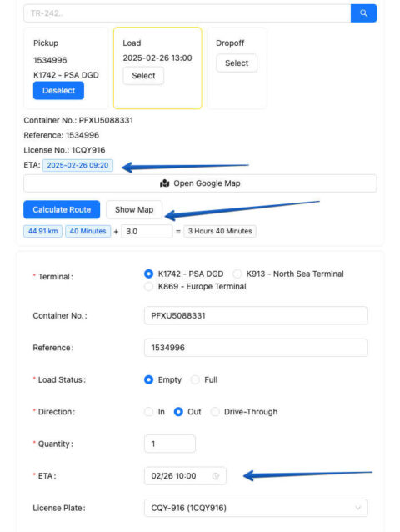Viewport: 400px width, 532px height.
Task: Click Container No. field PFXU5088331
Action: (256, 315)
